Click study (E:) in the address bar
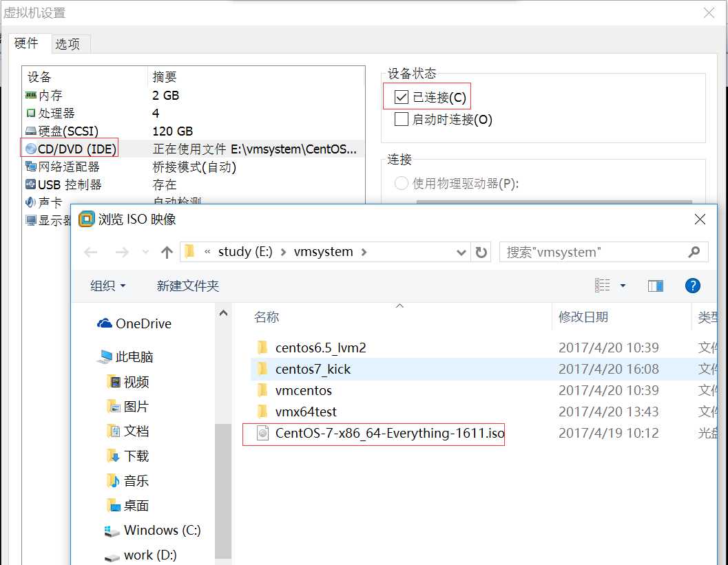This screenshot has width=728, height=565. pyautogui.click(x=245, y=252)
